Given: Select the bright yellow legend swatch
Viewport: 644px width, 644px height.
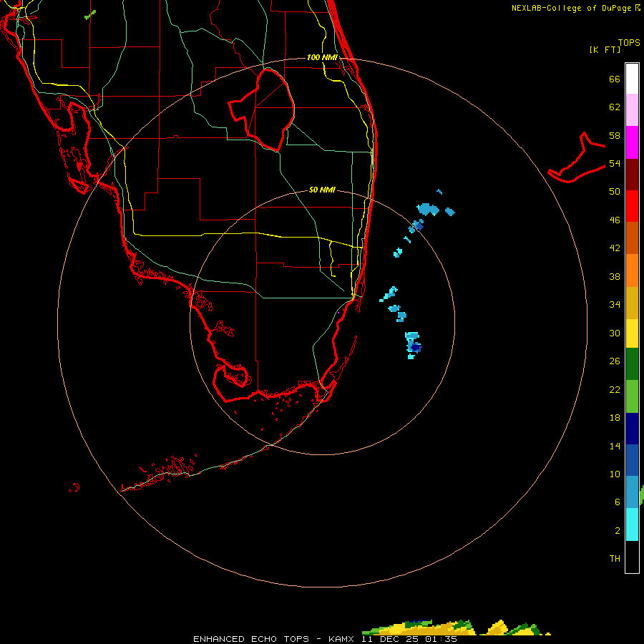Looking at the screenshot, I should point(632,333).
